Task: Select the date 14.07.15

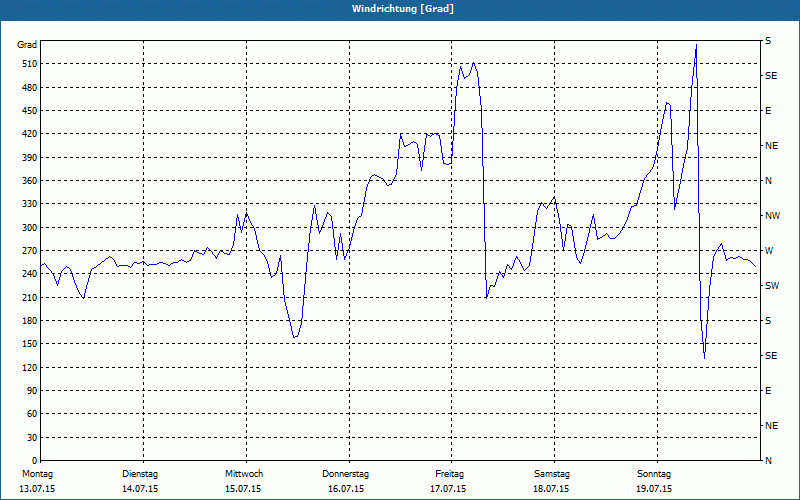Action: pos(140,489)
